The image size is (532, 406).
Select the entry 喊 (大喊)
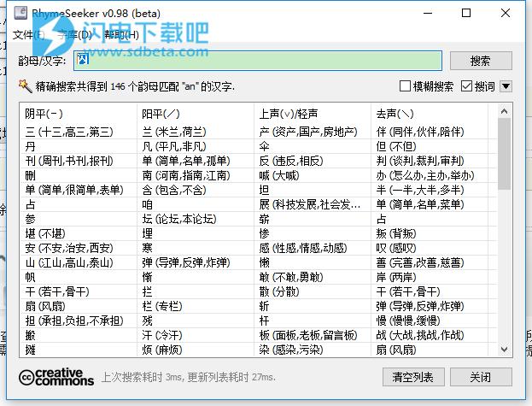[279, 175]
